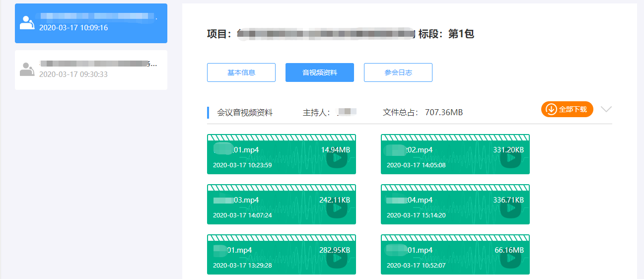Screen dimensions: 644x279
Task: Play the 282.95KB video file
Action: [x=337, y=259]
